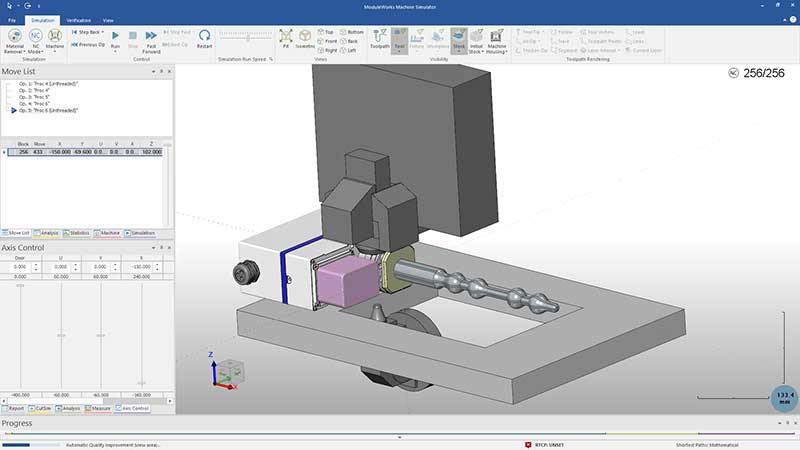Toggle Toolpath visibility
The width and height of the screenshot is (800, 450).
click(x=379, y=38)
